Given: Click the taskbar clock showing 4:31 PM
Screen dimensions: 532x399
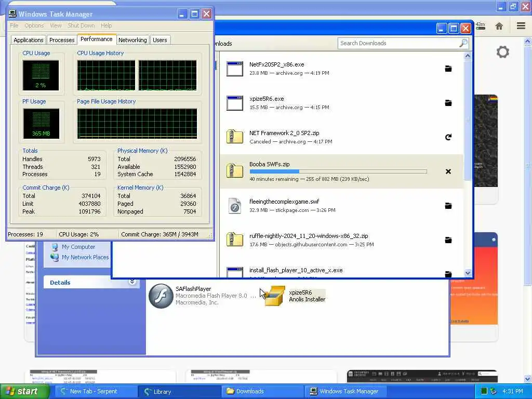Looking at the screenshot, I should coord(513,391).
